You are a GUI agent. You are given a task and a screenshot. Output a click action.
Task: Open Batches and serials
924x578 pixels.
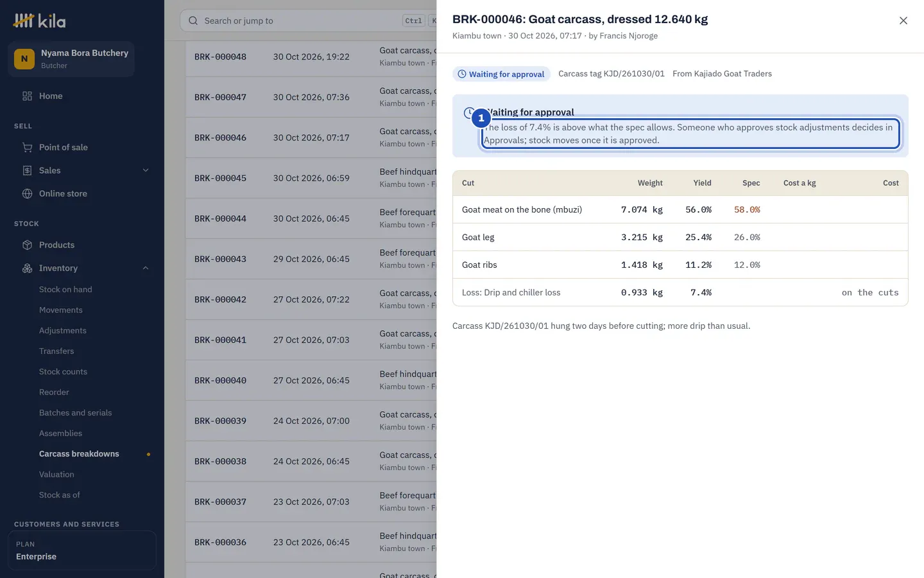coord(76,413)
